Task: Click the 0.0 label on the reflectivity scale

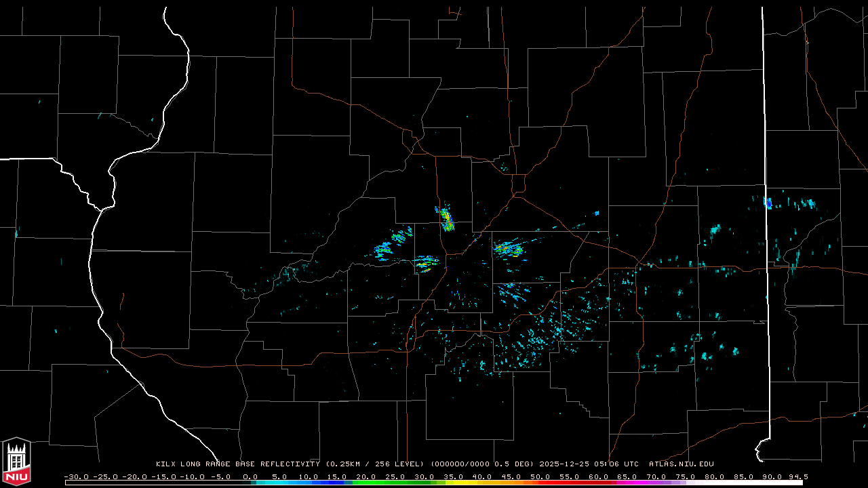Action: tap(250, 476)
